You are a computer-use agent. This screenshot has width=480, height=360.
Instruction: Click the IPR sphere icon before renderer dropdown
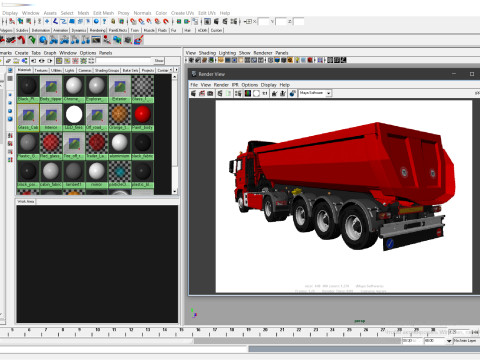(x=292, y=93)
